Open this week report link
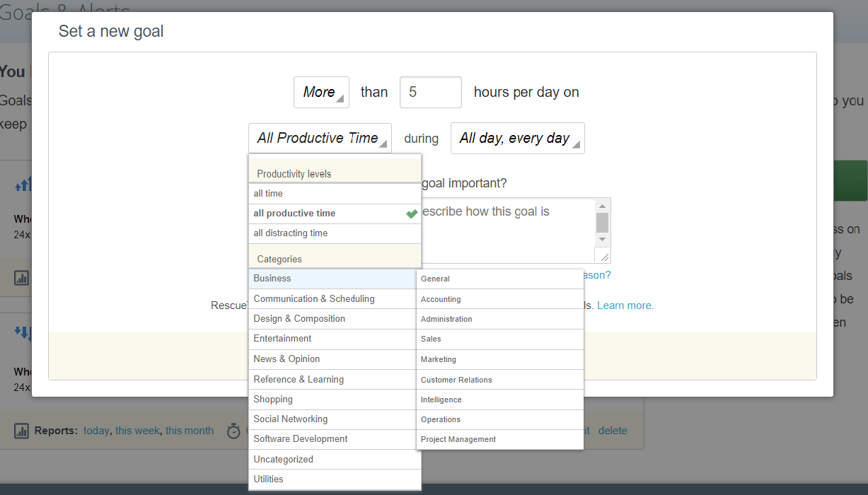The height and width of the screenshot is (495, 868). (x=138, y=431)
